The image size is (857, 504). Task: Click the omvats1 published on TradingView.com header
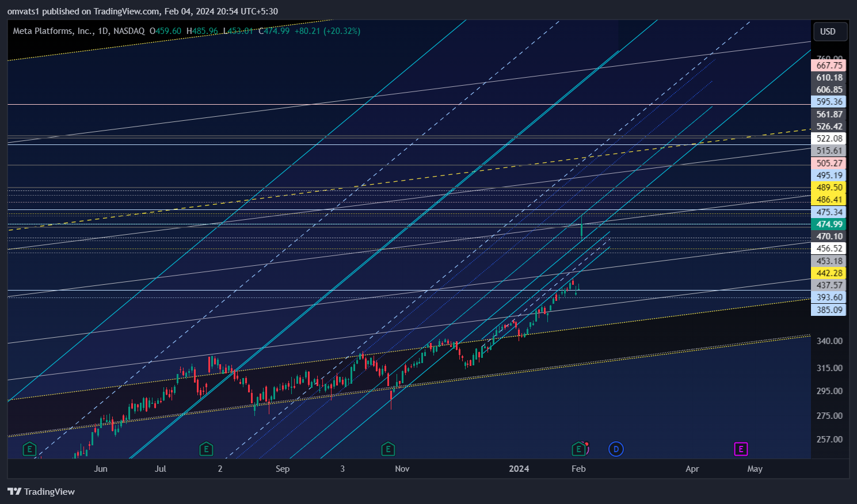143,12
